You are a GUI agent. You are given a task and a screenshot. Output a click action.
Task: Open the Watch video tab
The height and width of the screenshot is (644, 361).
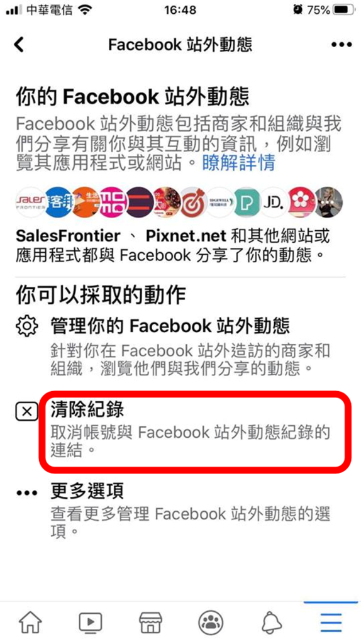pos(91,622)
